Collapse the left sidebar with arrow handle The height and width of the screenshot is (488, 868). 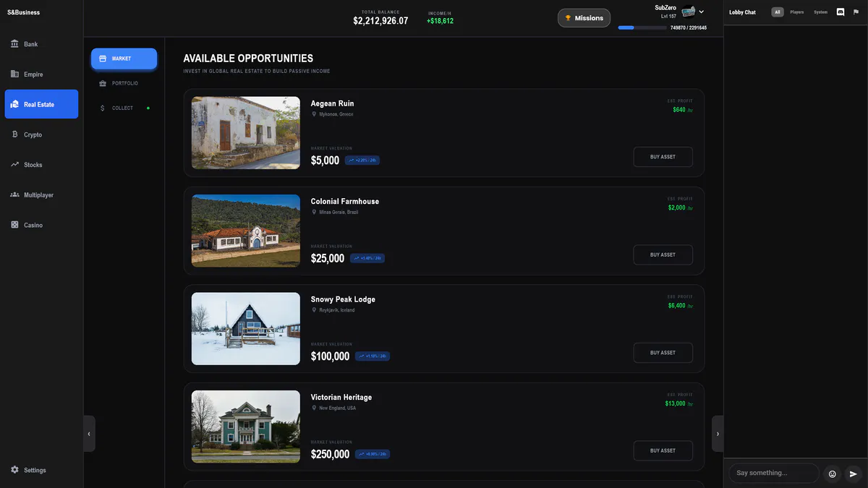(89, 434)
